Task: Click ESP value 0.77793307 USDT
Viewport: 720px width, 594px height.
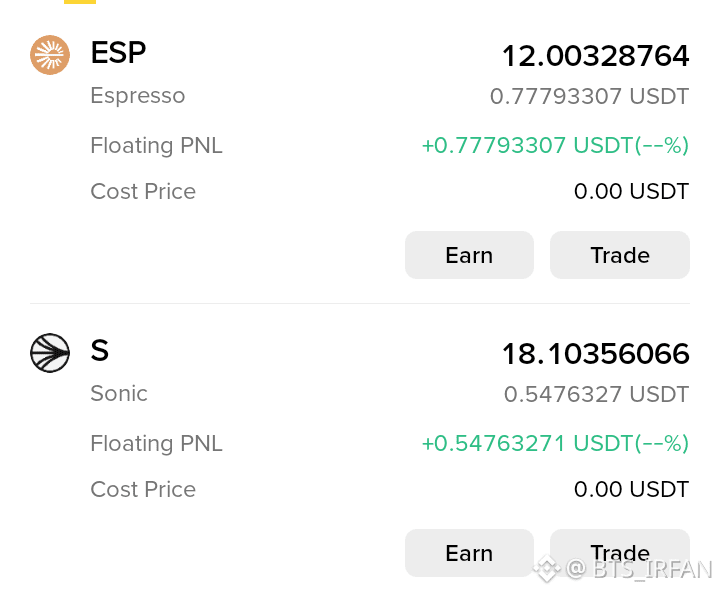Action: (x=590, y=96)
